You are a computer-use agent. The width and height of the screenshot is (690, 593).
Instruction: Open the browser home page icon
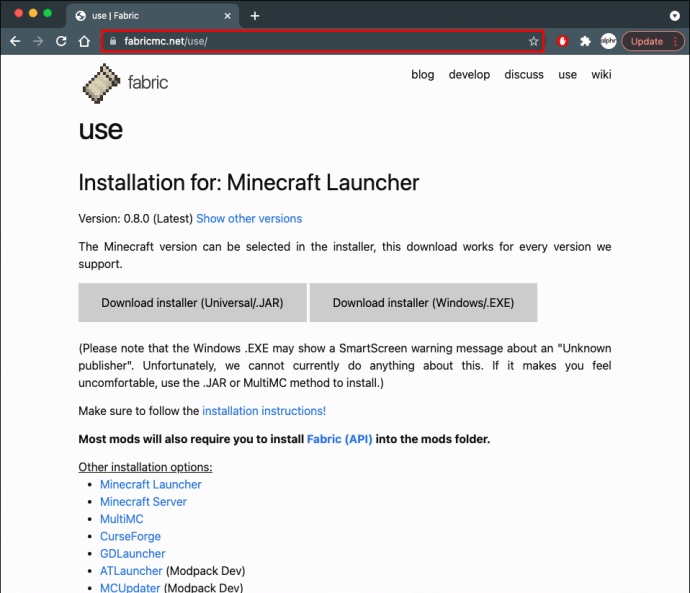pos(84,41)
